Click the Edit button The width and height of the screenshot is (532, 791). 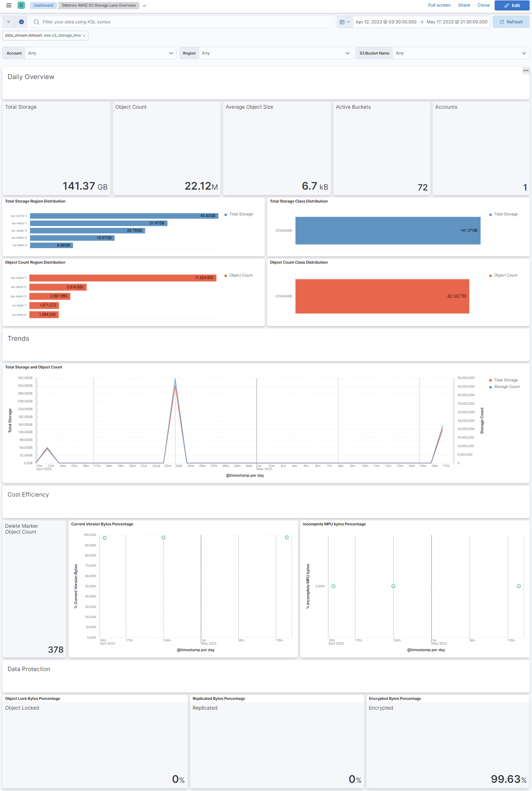(512, 5)
